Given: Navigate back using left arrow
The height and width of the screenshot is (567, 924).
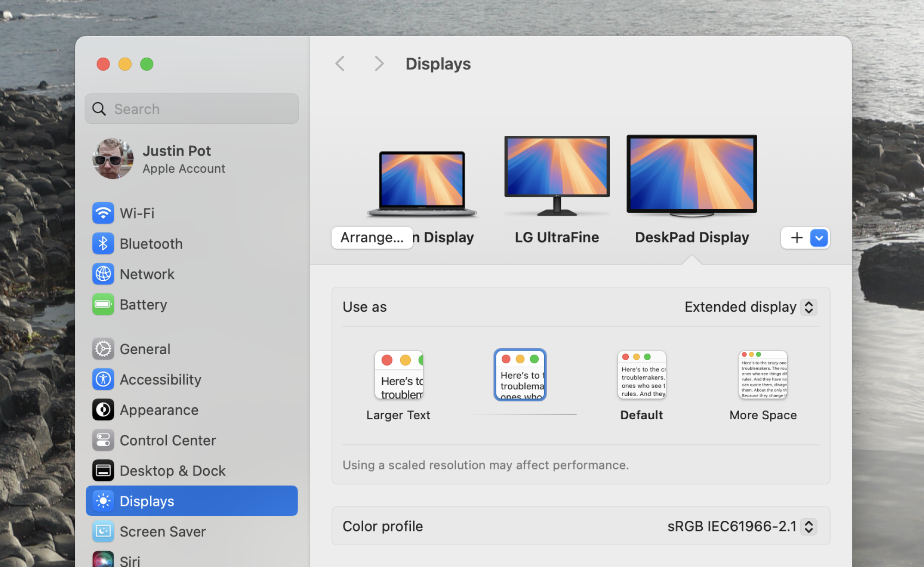Looking at the screenshot, I should click(x=340, y=64).
